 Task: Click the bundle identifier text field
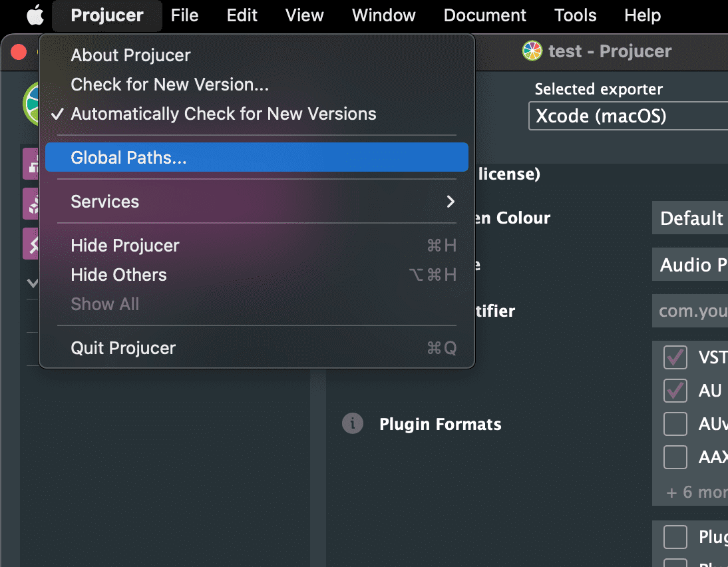690,311
